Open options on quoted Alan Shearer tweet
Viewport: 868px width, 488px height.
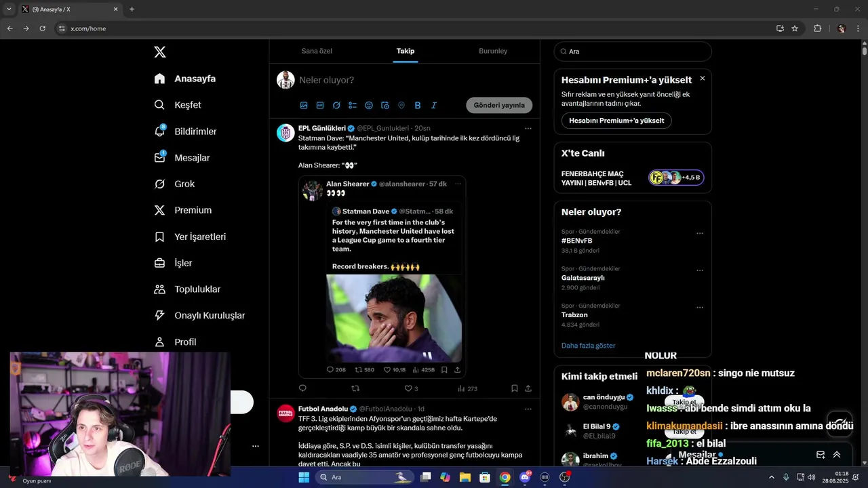coord(458,184)
